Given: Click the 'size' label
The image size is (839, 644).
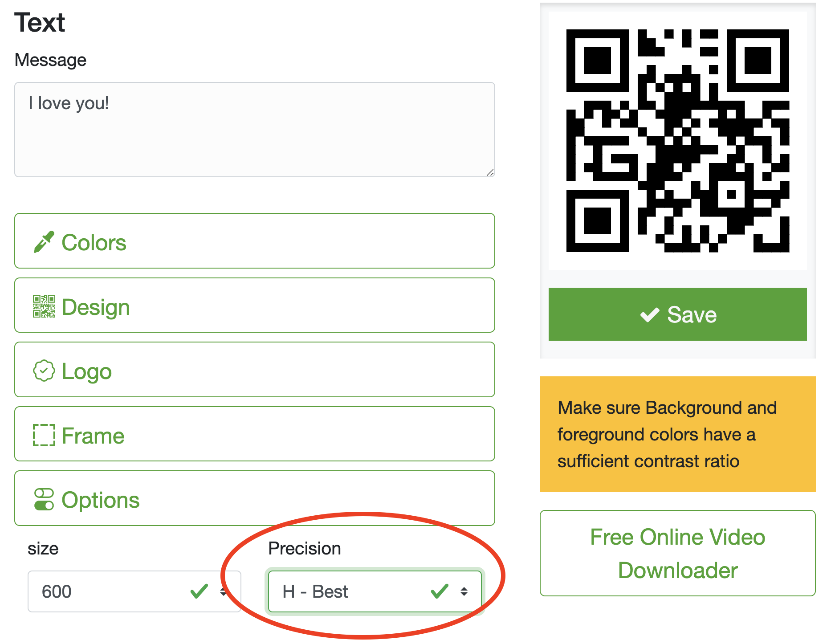Looking at the screenshot, I should click(43, 549).
